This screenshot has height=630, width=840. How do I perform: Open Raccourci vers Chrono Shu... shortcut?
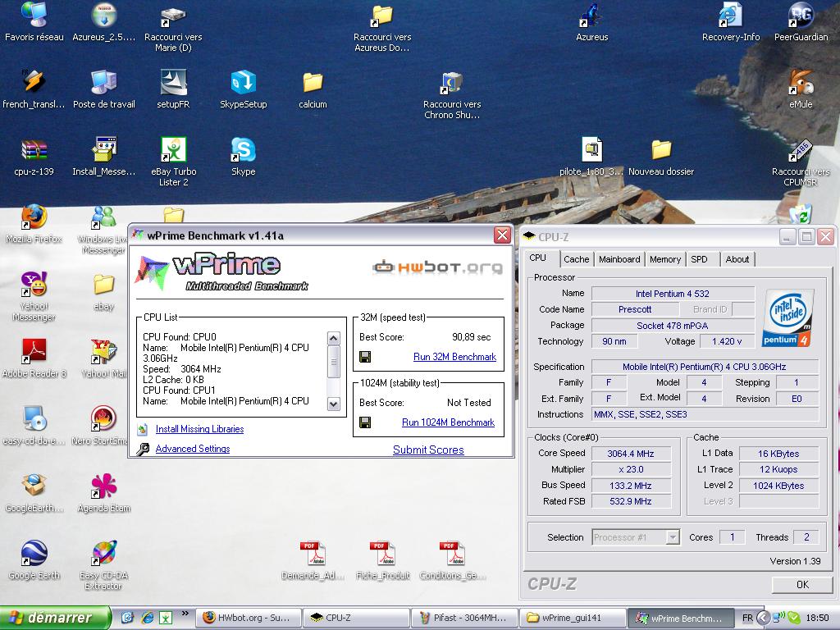tap(452, 95)
